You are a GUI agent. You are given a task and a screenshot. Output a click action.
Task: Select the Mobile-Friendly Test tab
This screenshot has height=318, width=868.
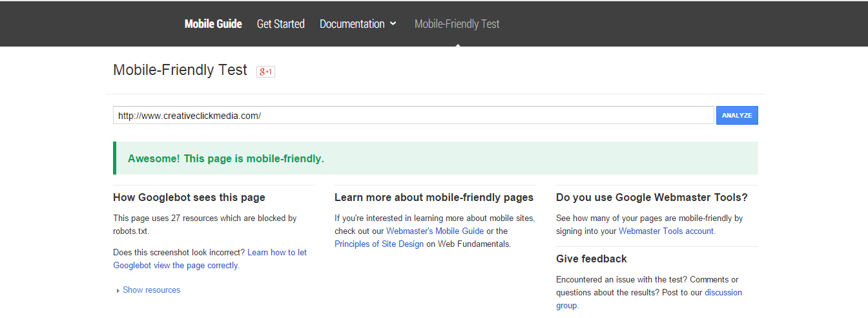(457, 24)
